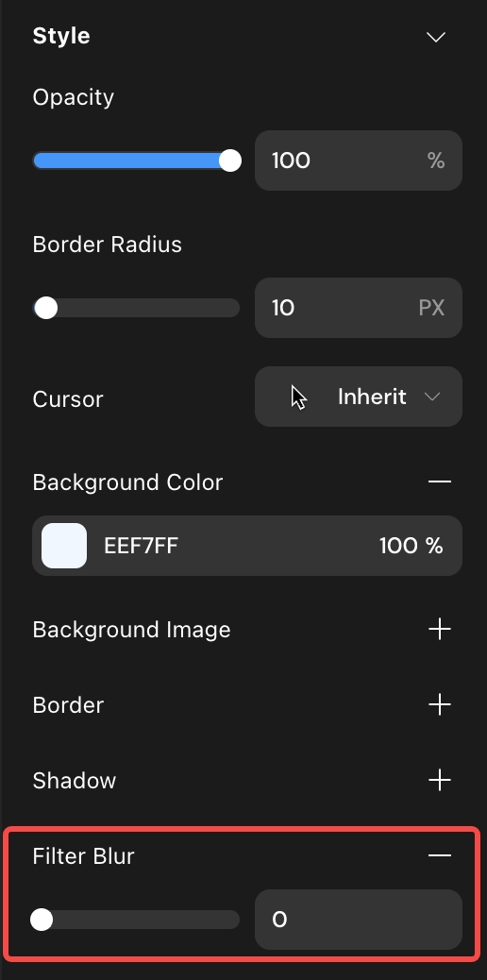Click the cursor arrow icon in Cursor selector
The image size is (487, 980).
(x=299, y=397)
